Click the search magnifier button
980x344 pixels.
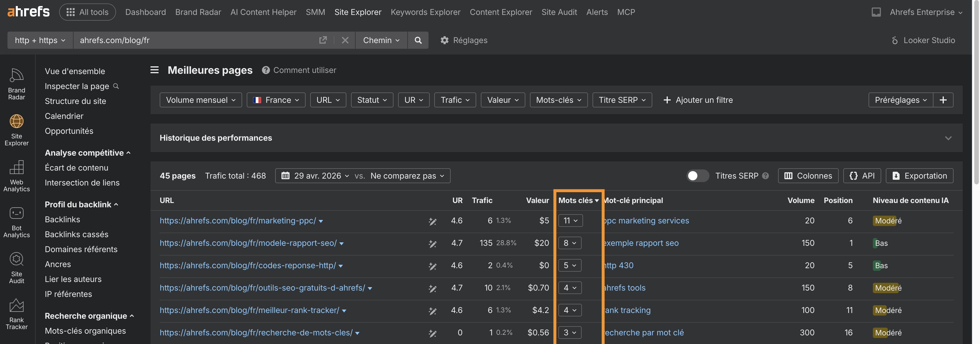418,40
